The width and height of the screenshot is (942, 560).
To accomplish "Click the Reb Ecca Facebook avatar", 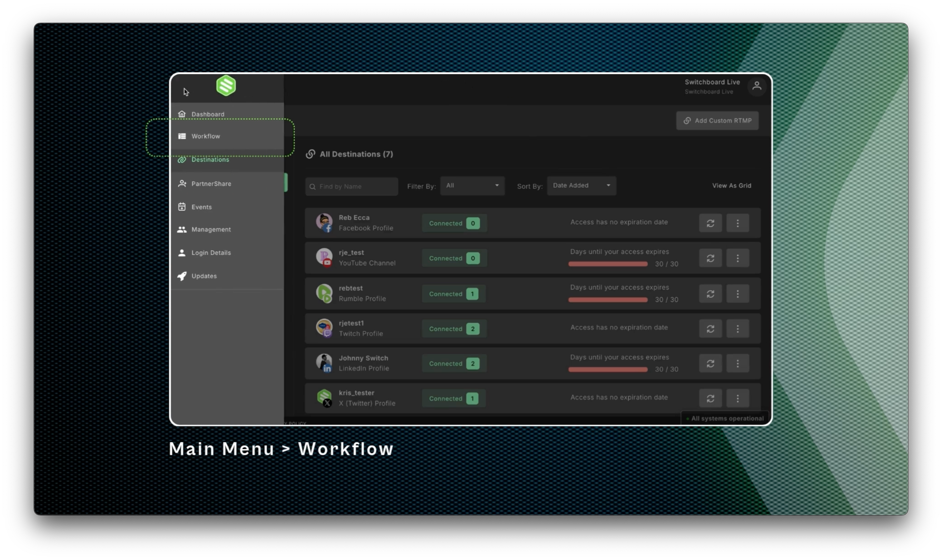I will click(x=324, y=223).
